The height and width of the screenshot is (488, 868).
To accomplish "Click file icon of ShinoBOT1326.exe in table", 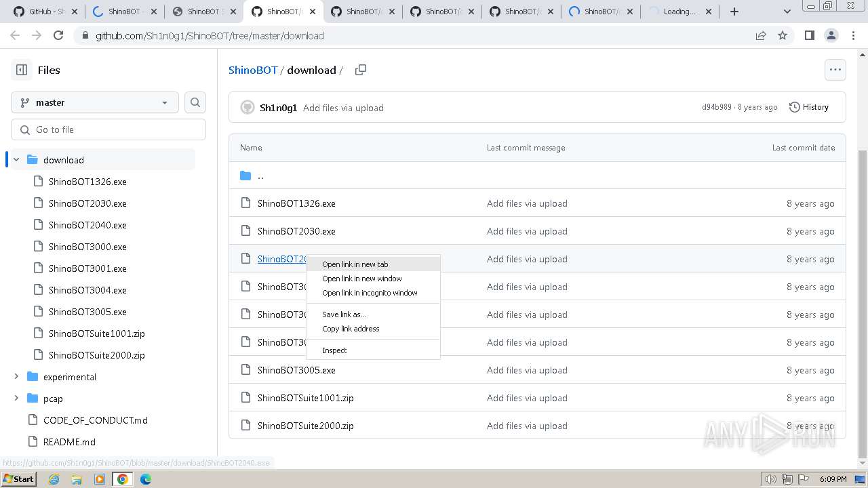I will 245,203.
